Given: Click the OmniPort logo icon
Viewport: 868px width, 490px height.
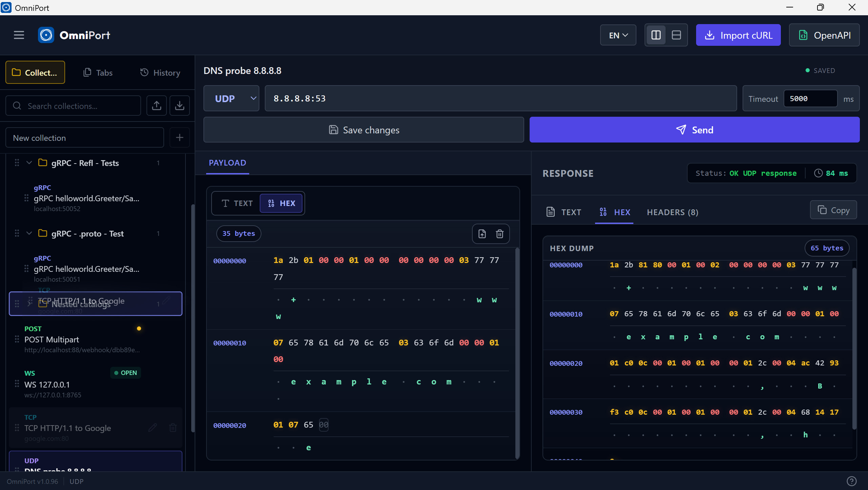Looking at the screenshot, I should (46, 35).
